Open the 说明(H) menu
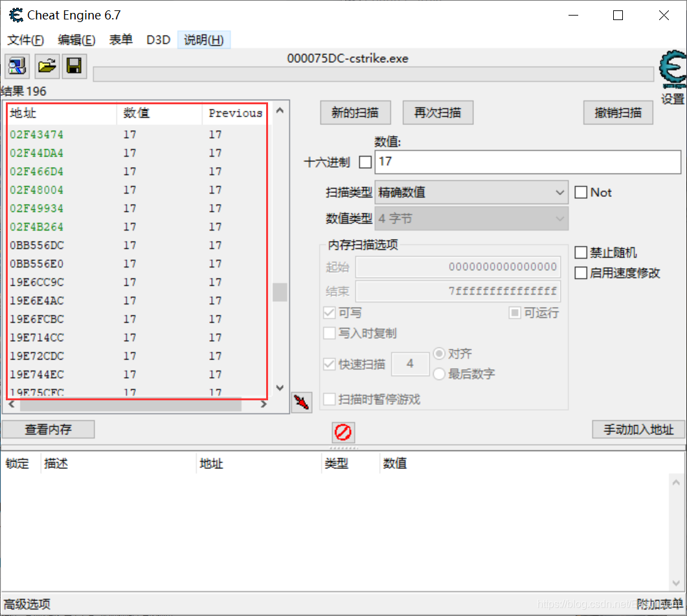Image resolution: width=687 pixels, height=616 pixels. pyautogui.click(x=204, y=40)
